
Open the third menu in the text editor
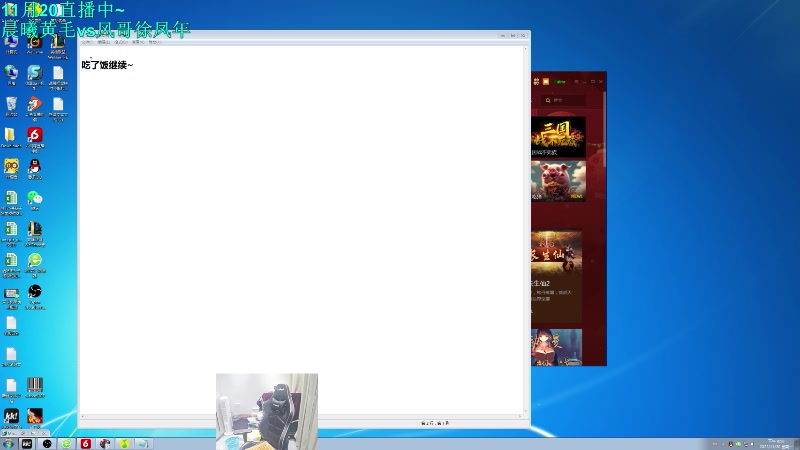(121, 42)
